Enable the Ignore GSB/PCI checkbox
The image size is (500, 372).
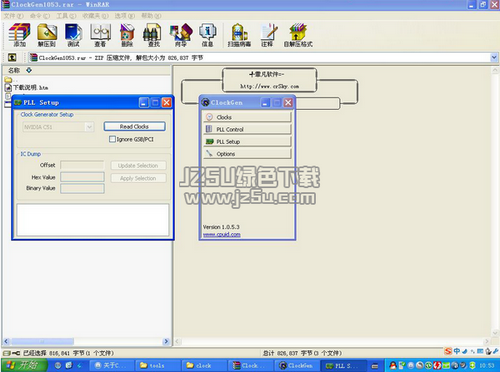tap(113, 139)
